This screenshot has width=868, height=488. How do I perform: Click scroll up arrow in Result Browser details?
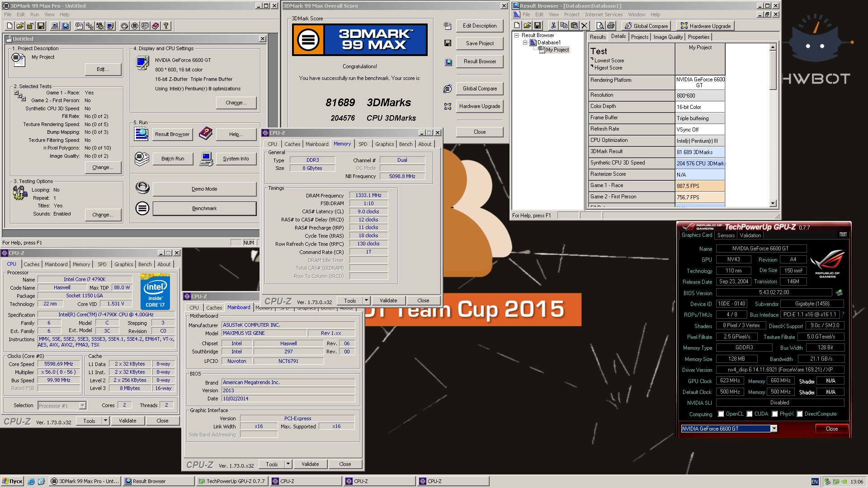click(773, 47)
